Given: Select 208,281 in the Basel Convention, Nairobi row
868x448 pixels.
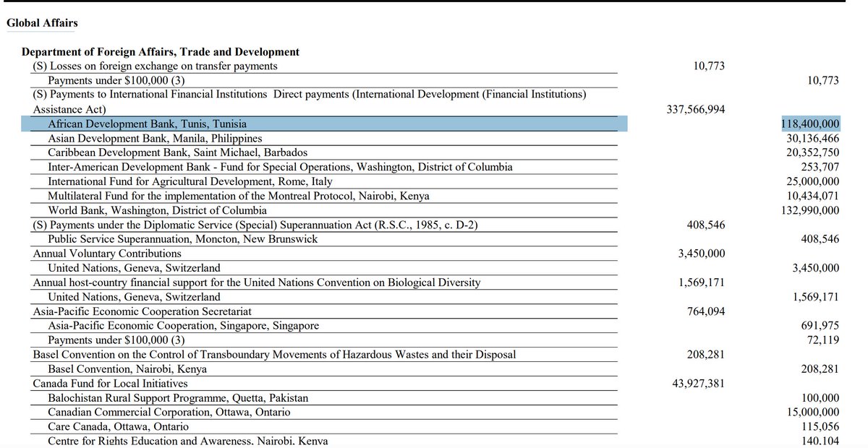Looking at the screenshot, I should click(820, 369).
